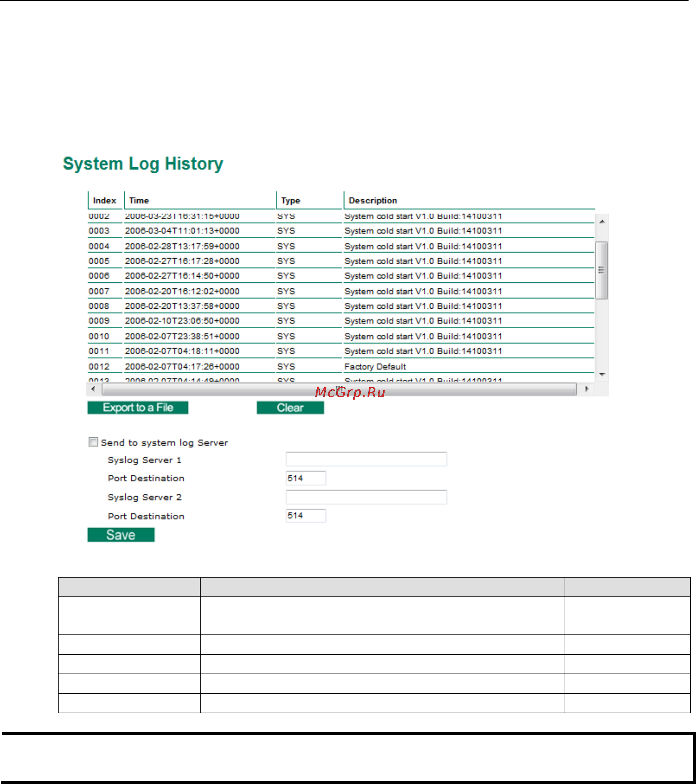The width and height of the screenshot is (696, 784).
Task: Select log entry index 0011
Action: tap(99, 351)
